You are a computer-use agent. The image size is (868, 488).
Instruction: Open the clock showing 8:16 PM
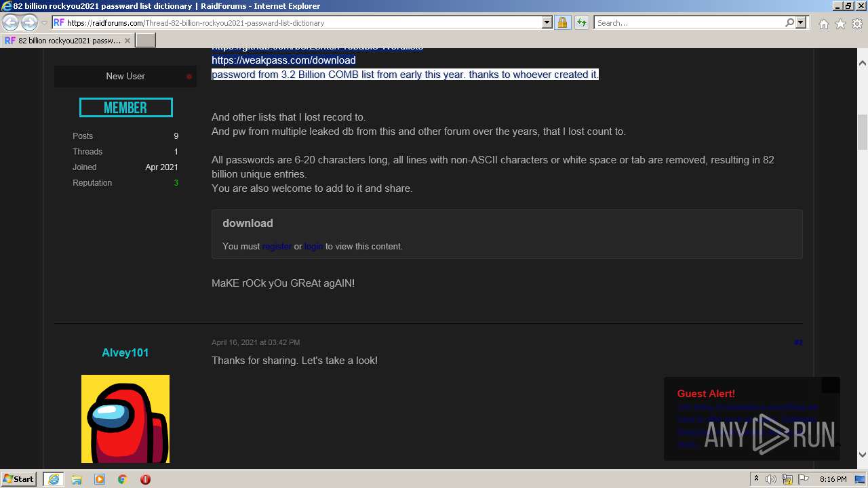coord(833,479)
